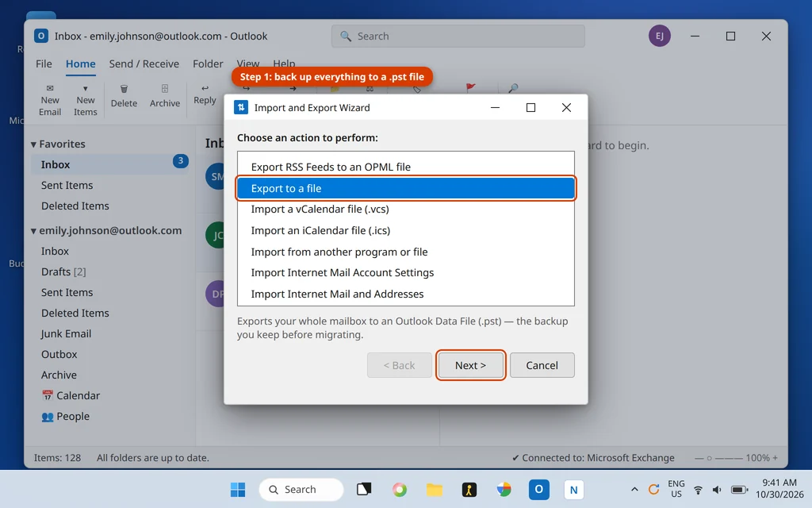Viewport: 812px width, 508px height.
Task: Cancel the Import and Export Wizard
Action: [x=542, y=365]
